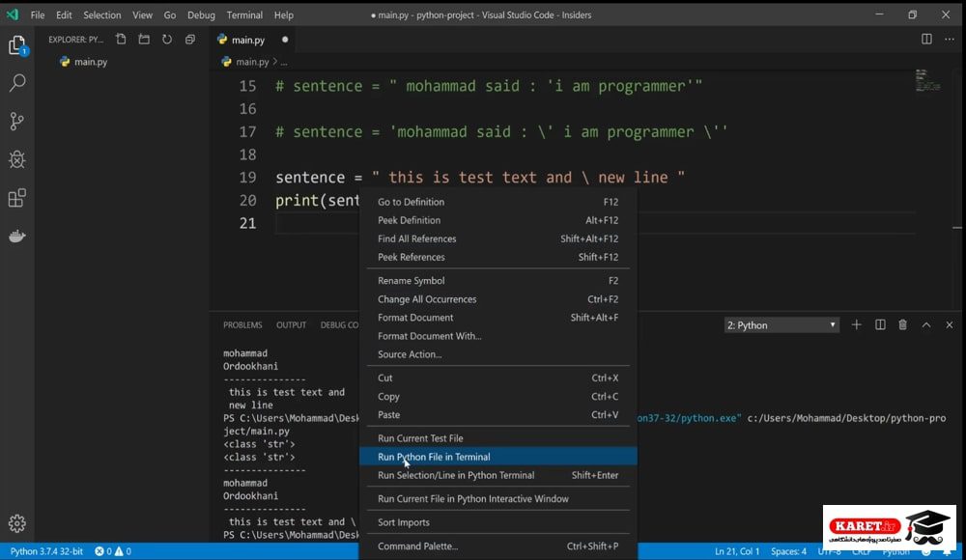Image resolution: width=966 pixels, height=560 pixels.
Task: Choose Peek Definition from context menu
Action: (x=497, y=220)
